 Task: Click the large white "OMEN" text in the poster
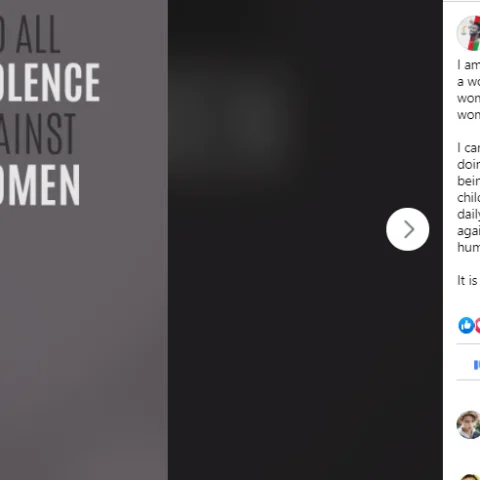(x=40, y=185)
